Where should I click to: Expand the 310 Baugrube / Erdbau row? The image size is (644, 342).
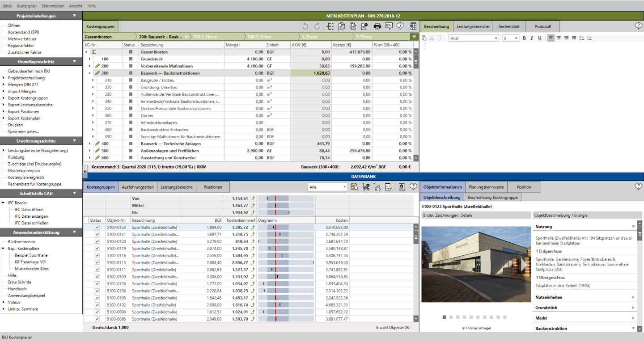[93, 80]
